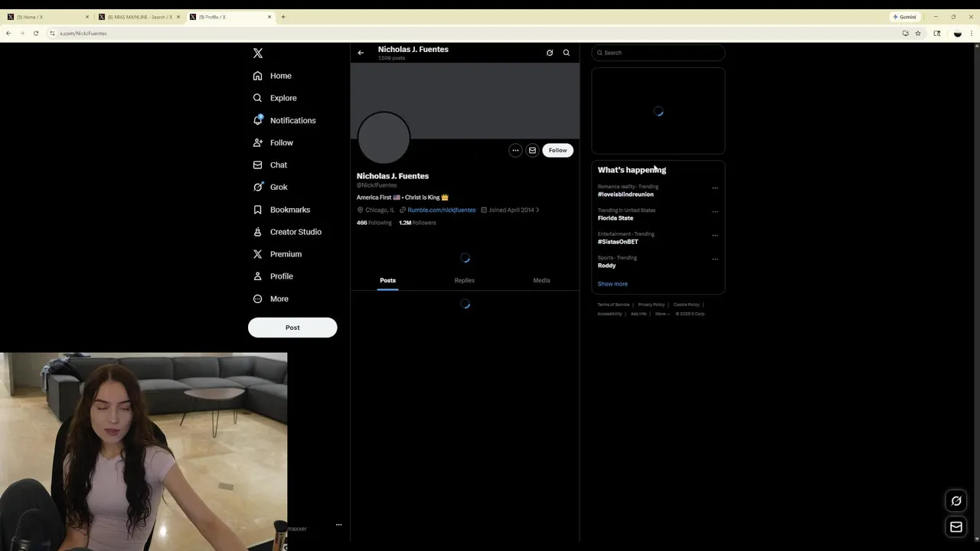Click the Premium X icon
Viewport: 980px width, 551px height.
click(258, 254)
